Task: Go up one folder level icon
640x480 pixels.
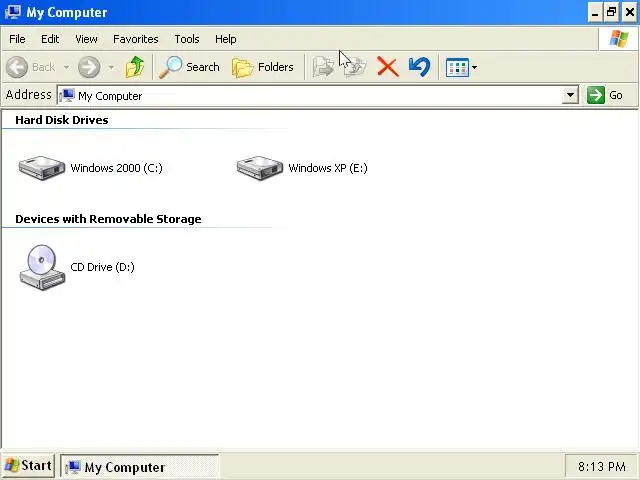Action: (x=135, y=67)
